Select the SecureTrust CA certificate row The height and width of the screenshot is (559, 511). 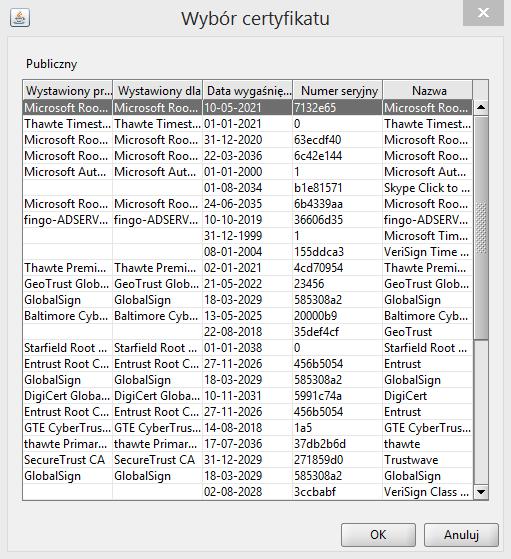point(247,460)
